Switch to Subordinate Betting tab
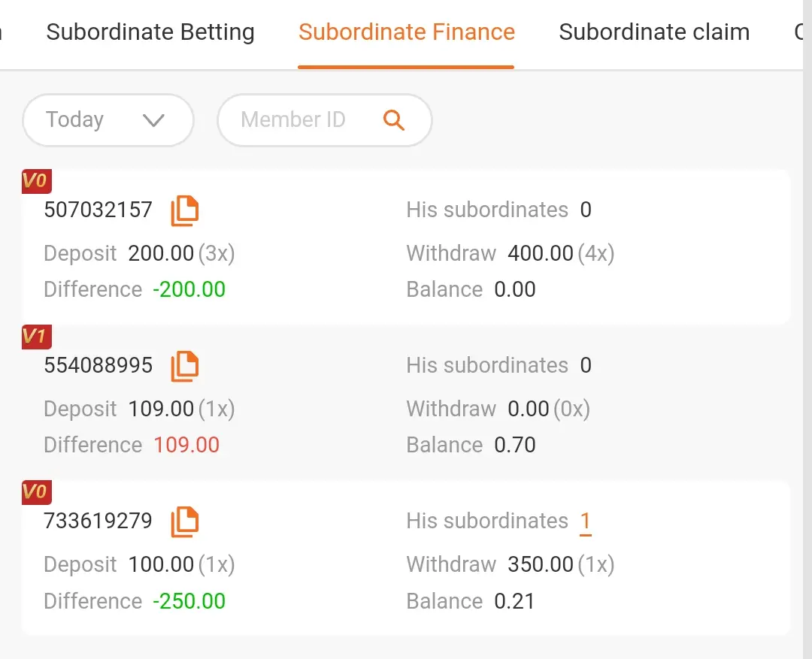The width and height of the screenshot is (812, 659). coord(150,32)
